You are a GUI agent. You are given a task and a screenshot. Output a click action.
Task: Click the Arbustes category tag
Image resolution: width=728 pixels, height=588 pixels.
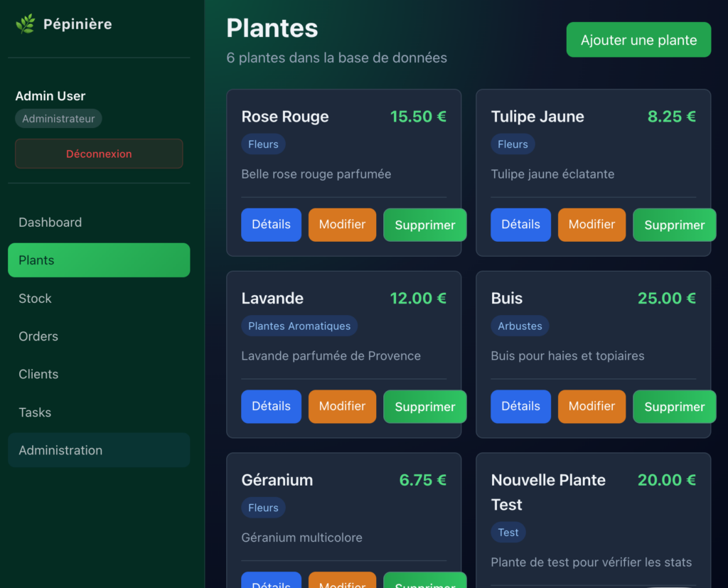[520, 326]
